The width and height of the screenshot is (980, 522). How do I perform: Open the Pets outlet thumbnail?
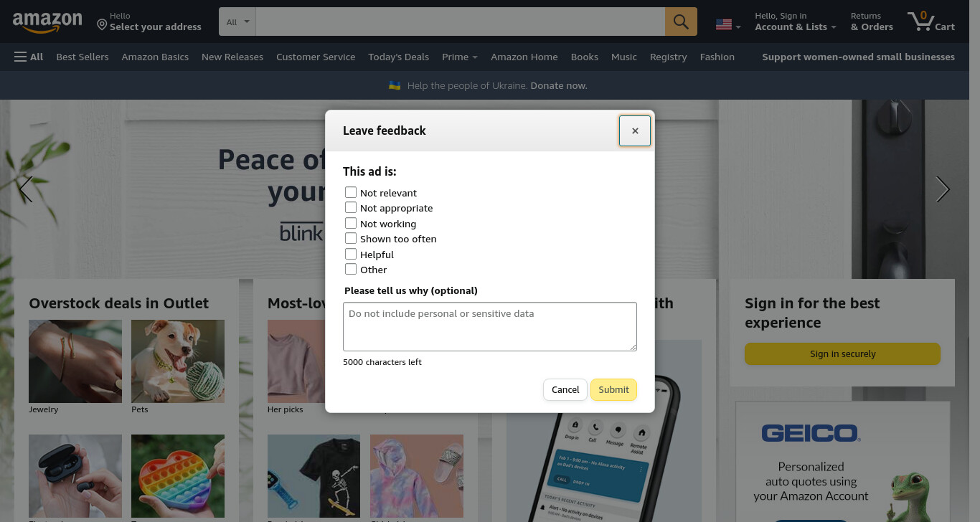coord(178,361)
